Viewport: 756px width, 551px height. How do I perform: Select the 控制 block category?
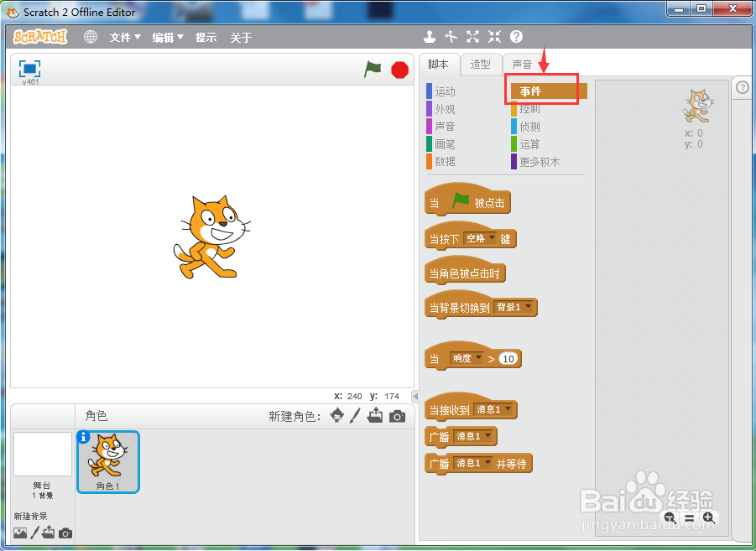[526, 109]
